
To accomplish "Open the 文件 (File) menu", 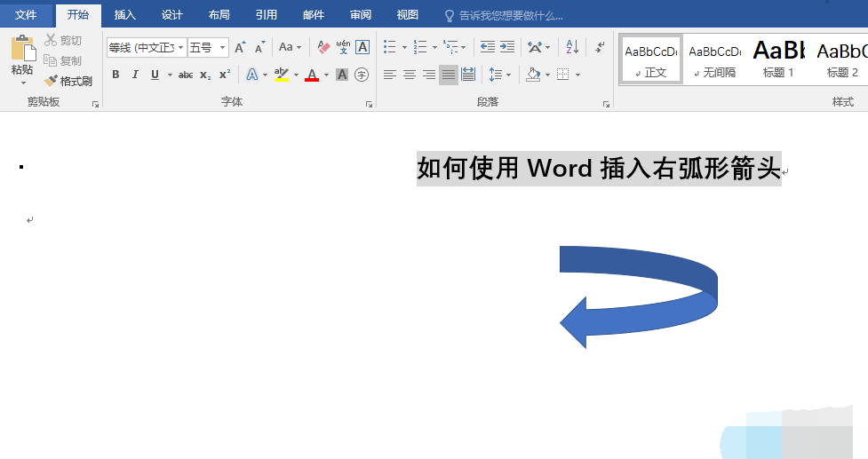I will pyautogui.click(x=27, y=15).
